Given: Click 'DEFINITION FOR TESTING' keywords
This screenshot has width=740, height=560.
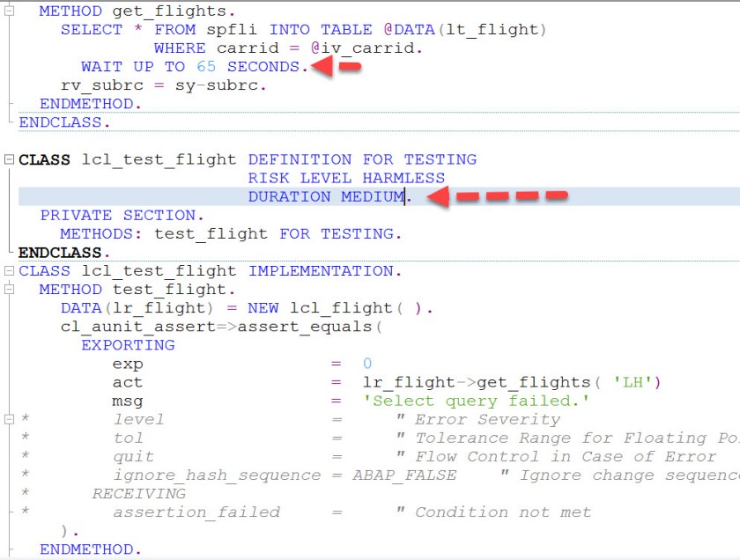Looking at the screenshot, I should [362, 159].
